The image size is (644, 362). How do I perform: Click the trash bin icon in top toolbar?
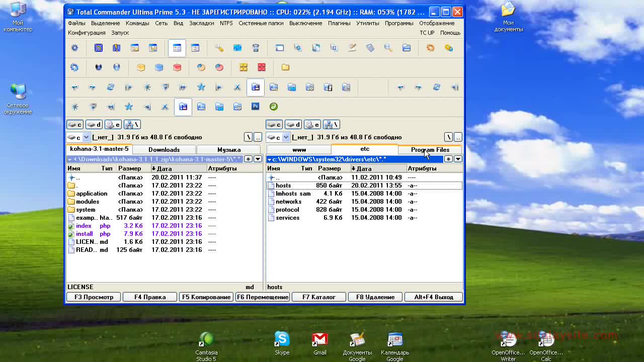[256, 48]
